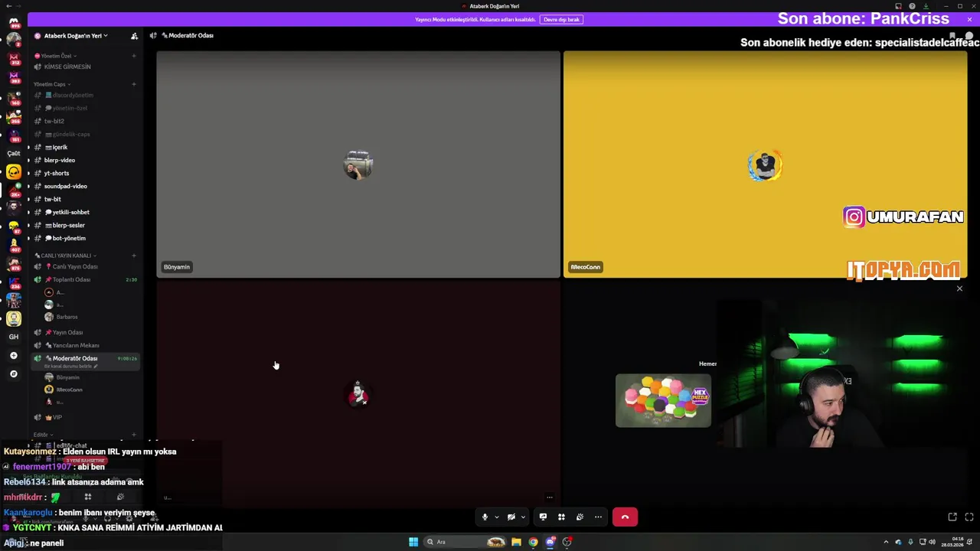This screenshot has height=551, width=980.
Task: Open blerp-video channel
Action: click(85, 160)
